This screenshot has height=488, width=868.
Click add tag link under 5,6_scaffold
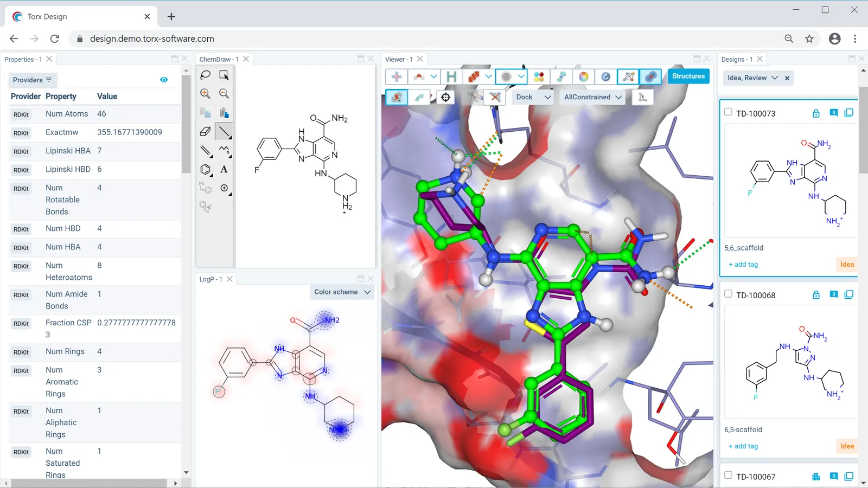coord(743,265)
